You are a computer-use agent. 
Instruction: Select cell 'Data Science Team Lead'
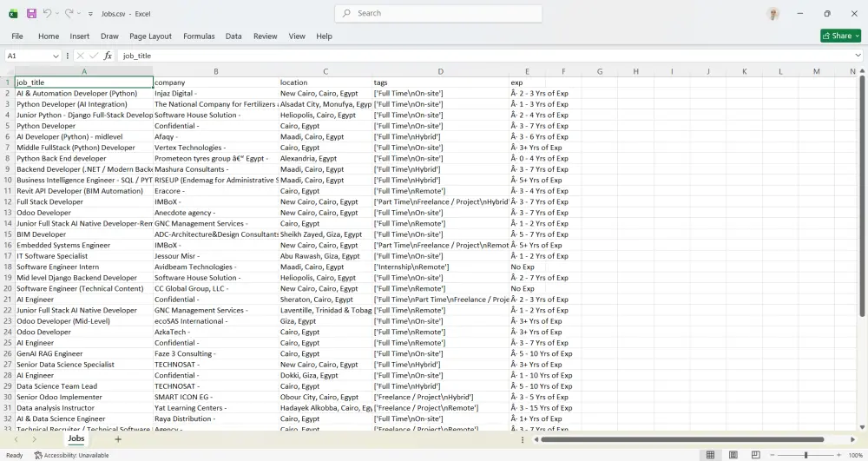84,386
